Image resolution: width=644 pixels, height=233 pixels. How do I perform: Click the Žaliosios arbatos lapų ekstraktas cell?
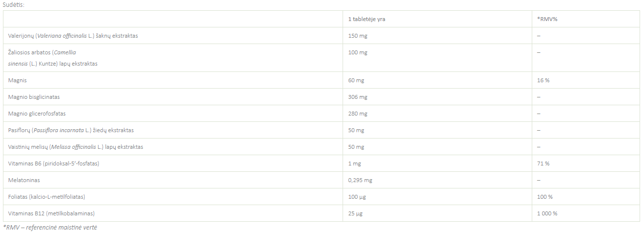tap(53, 58)
